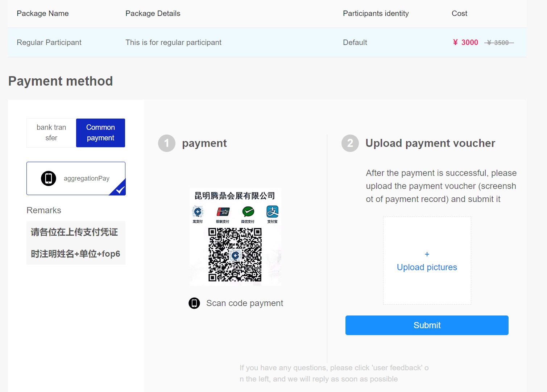
Task: Click the Chinese remarks text box
Action: (76, 243)
